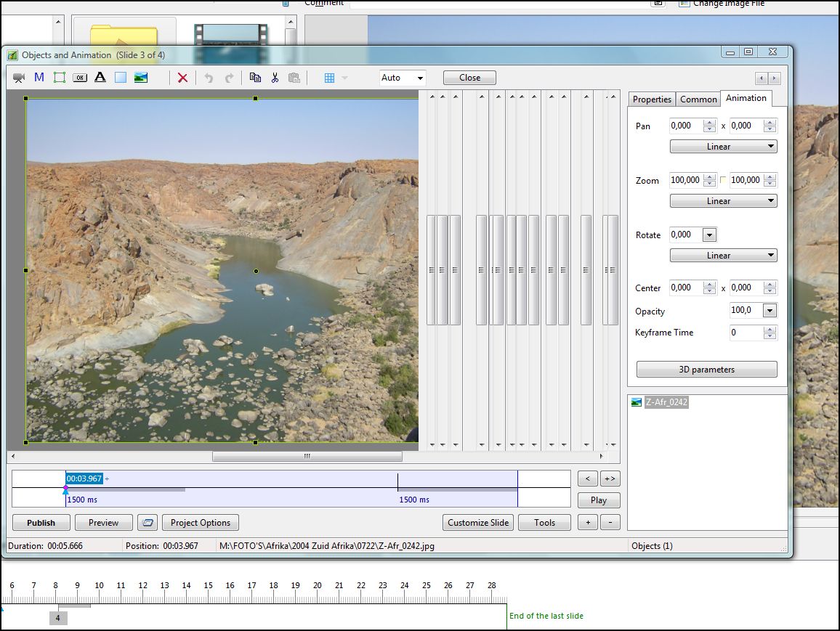Click the Customize Slide button
The height and width of the screenshot is (631, 840).
coord(478,523)
